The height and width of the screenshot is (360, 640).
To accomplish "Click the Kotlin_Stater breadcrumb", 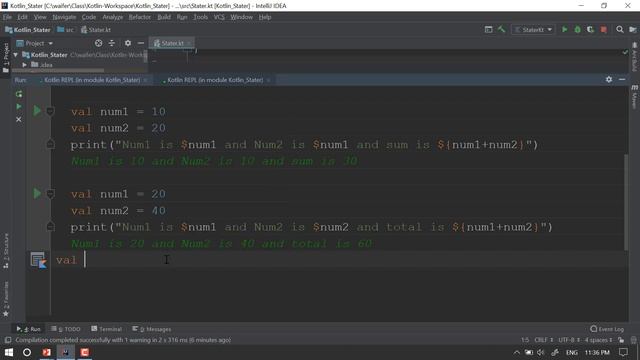I will click(x=28, y=30).
